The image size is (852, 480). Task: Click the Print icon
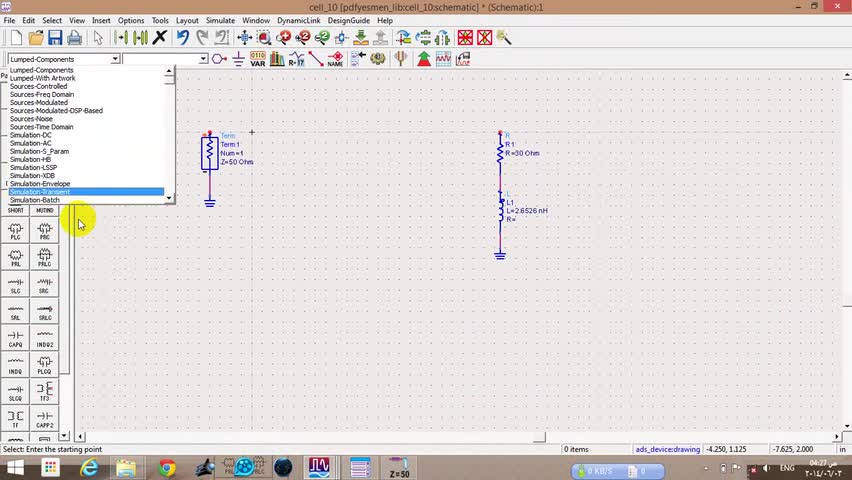(x=74, y=38)
